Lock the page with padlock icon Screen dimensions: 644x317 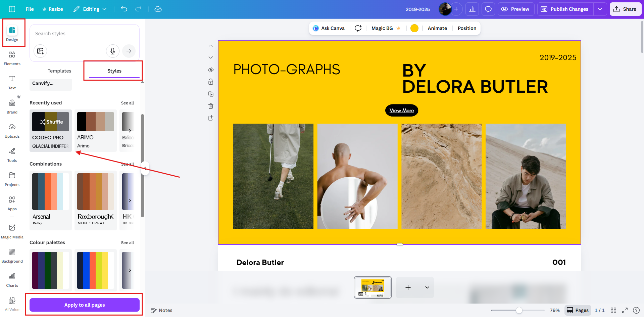211,82
